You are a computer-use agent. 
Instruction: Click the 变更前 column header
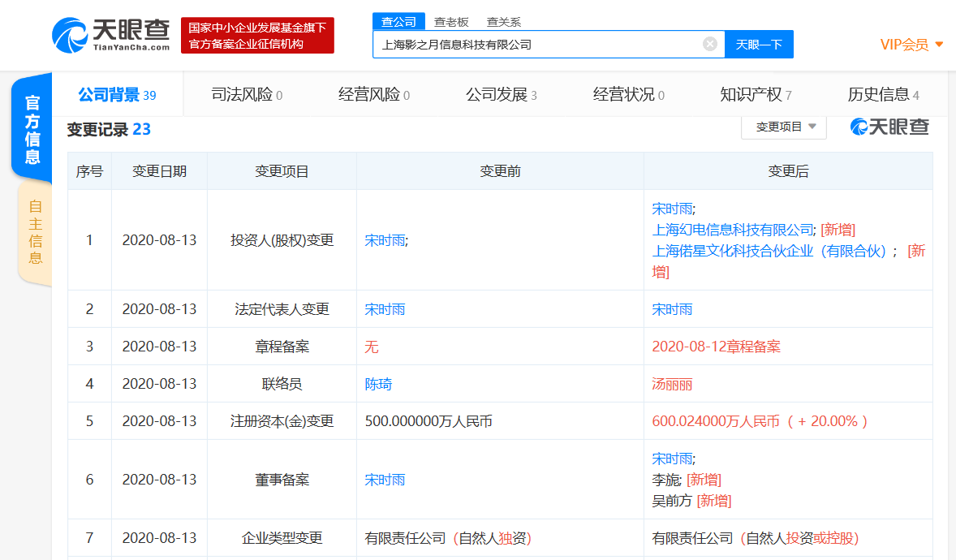coord(500,171)
